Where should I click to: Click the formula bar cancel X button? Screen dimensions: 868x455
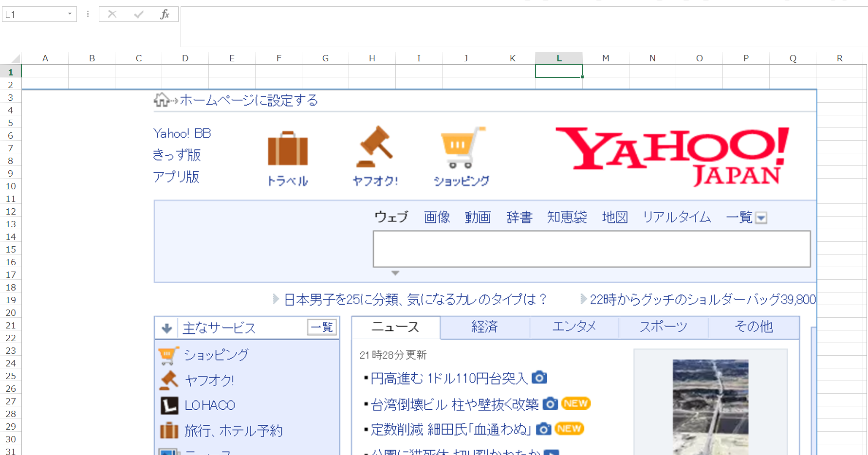112,14
